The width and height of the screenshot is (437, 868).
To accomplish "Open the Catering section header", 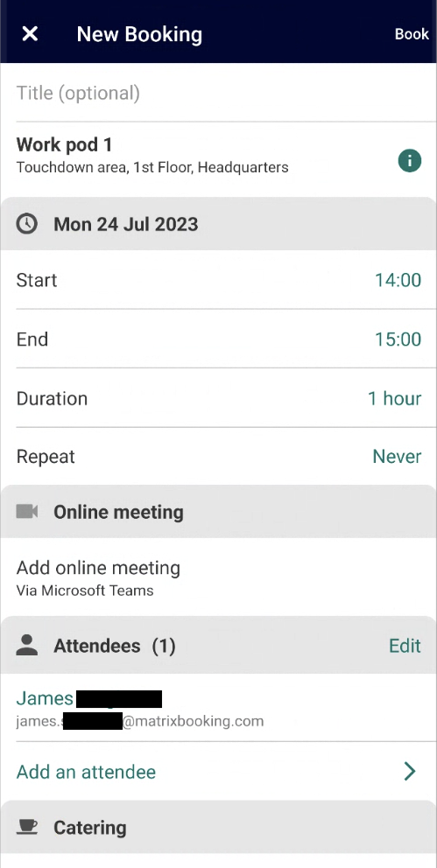I will [x=218, y=827].
